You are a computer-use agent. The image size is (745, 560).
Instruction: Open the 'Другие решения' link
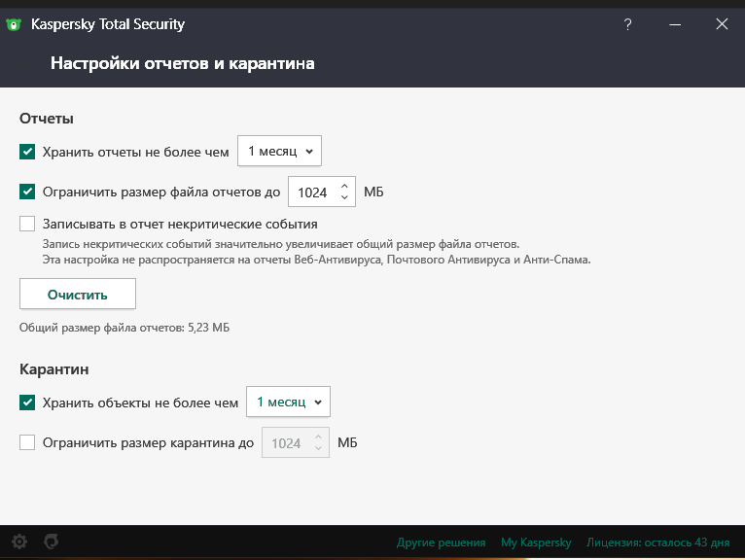coord(441,542)
